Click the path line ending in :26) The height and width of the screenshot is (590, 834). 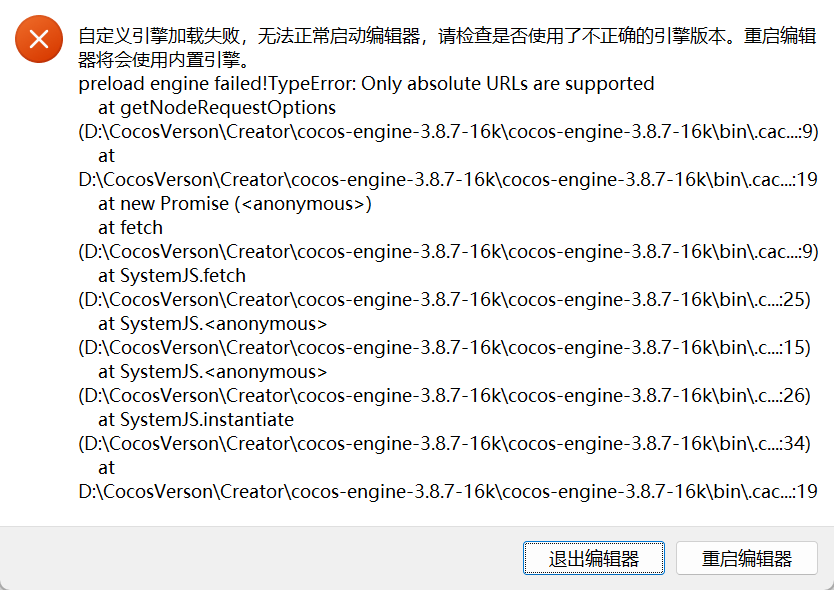[448, 396]
